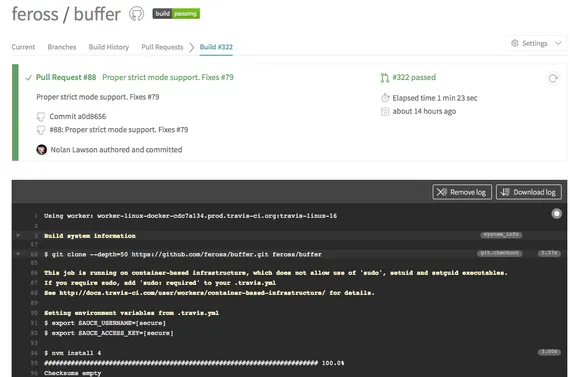Expand the Build system information fold
The image size is (570, 377).
click(x=18, y=235)
